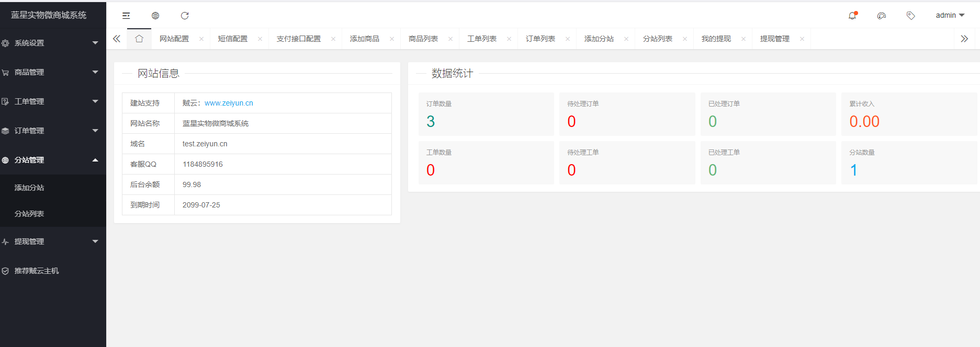The width and height of the screenshot is (980, 347).
Task: Open 推荐贼云主机 in the sidebar
Action: pyautogui.click(x=37, y=271)
